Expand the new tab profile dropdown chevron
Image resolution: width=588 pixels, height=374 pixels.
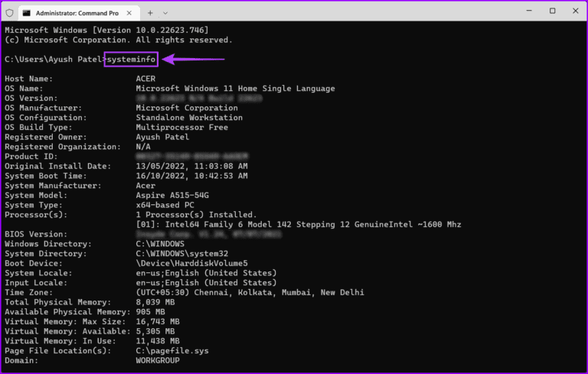(x=165, y=13)
